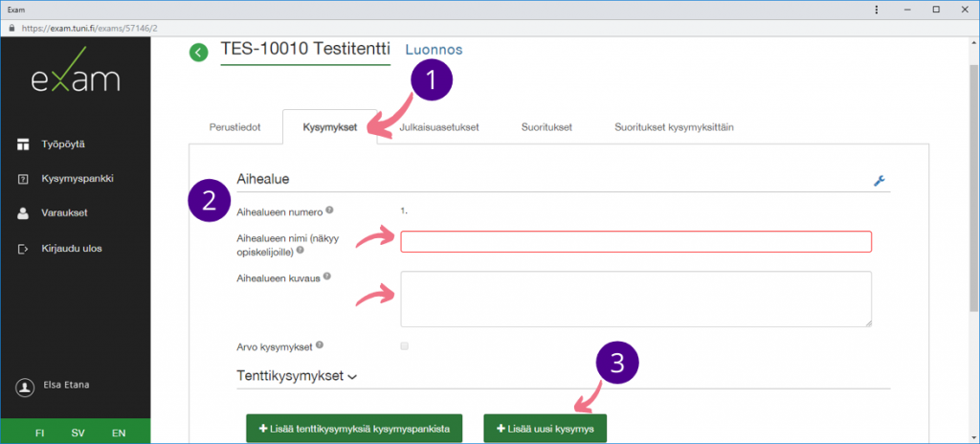Click the green back arrow icon

(x=198, y=53)
